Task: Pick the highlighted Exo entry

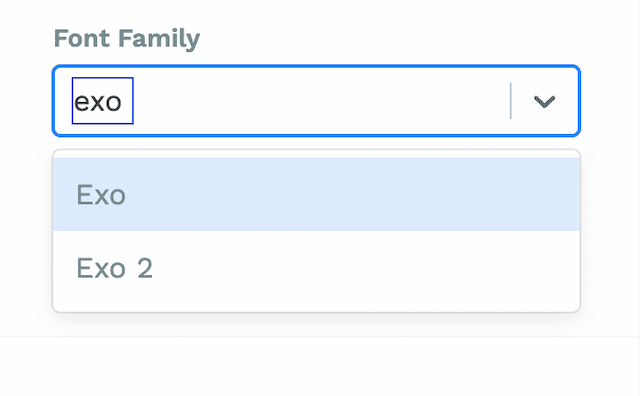Action: coord(316,194)
